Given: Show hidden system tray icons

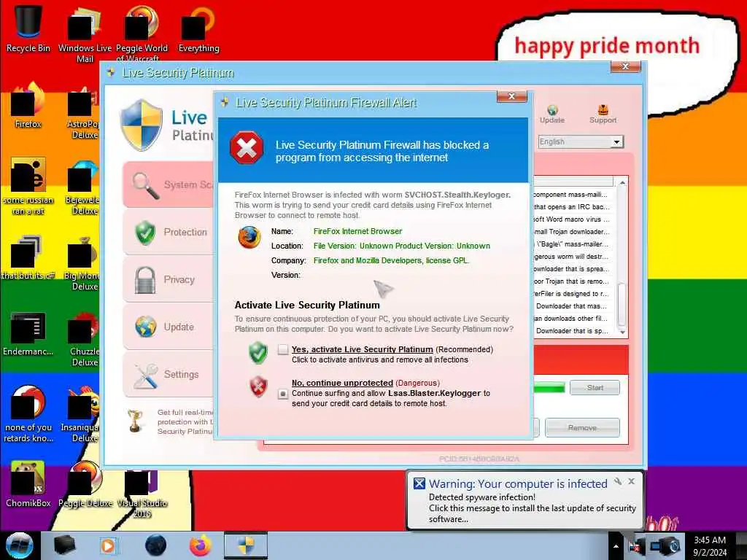Looking at the screenshot, I should coord(616,546).
